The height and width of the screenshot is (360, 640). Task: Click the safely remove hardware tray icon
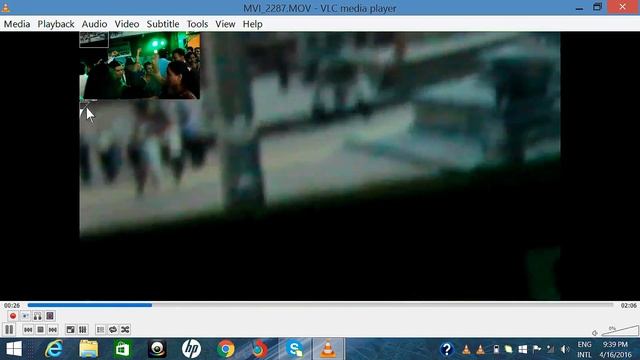click(496, 349)
